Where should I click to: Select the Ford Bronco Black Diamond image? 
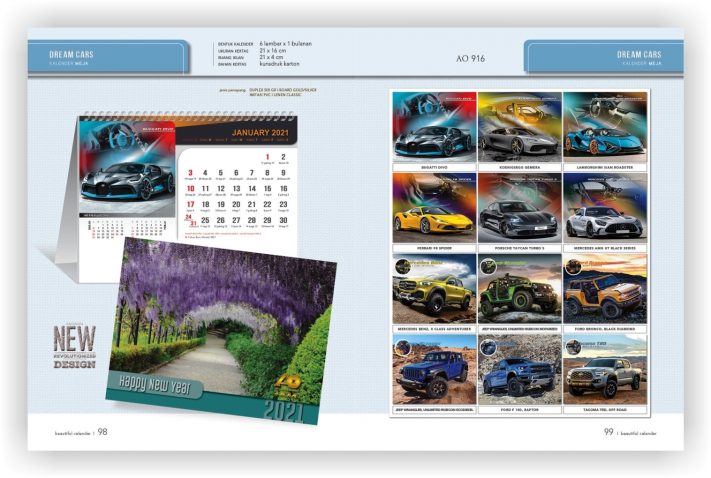[x=604, y=288]
